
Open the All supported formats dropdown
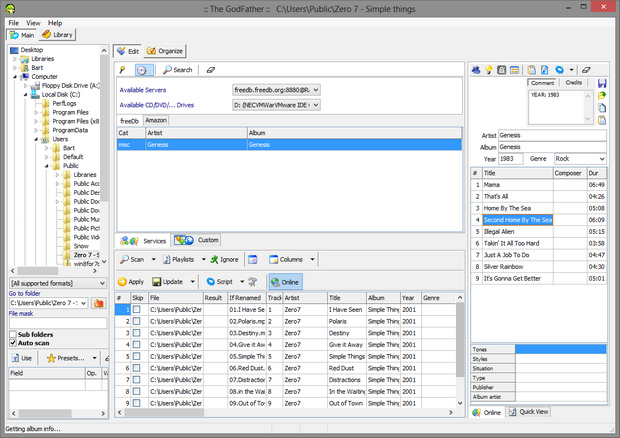(x=58, y=283)
